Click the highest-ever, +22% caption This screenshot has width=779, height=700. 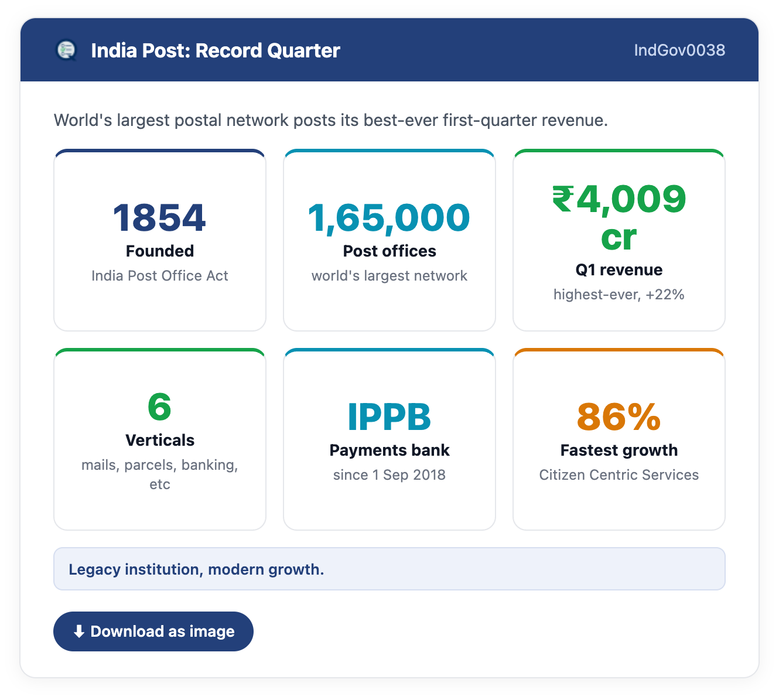point(619,295)
